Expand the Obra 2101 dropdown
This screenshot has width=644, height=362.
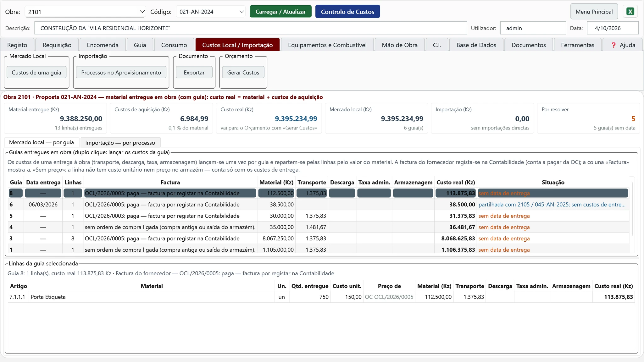tap(85, 12)
